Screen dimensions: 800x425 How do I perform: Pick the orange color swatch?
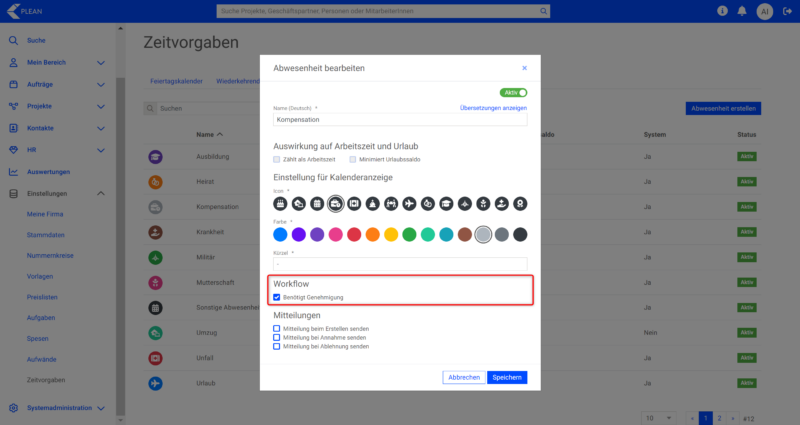coord(372,234)
